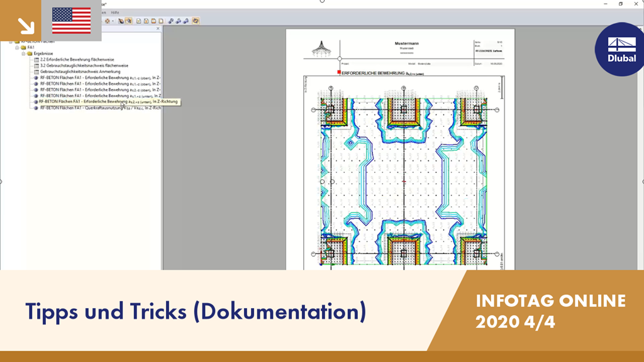Click first blue tool icon in toolbar
This screenshot has height=362, width=644.
[x=171, y=21]
